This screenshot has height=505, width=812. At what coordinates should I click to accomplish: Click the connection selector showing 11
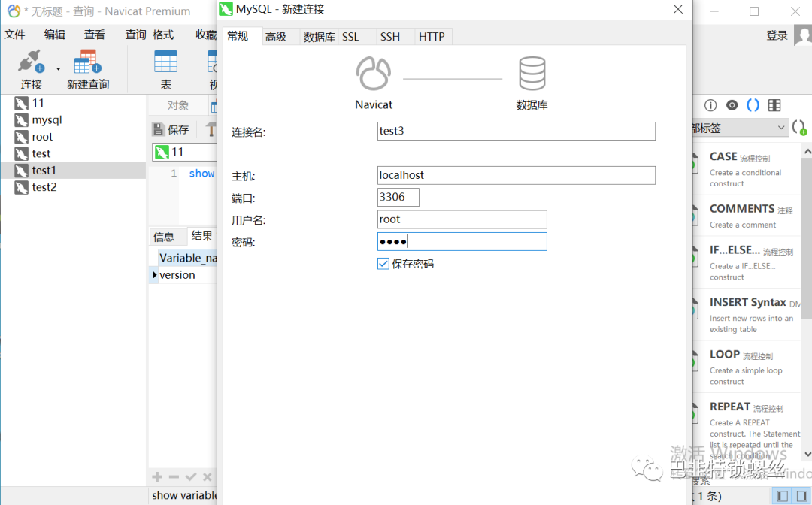click(x=184, y=152)
